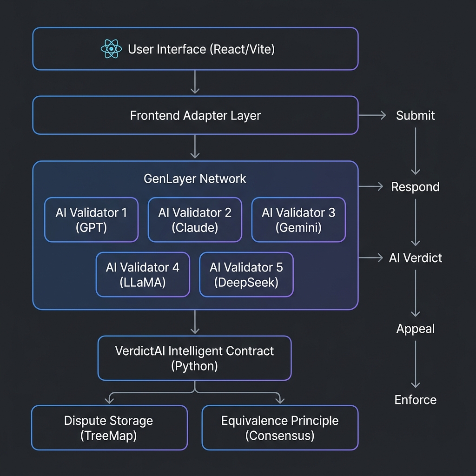476x476 pixels.
Task: Click the GenLayer Network title text
Action: (195, 178)
